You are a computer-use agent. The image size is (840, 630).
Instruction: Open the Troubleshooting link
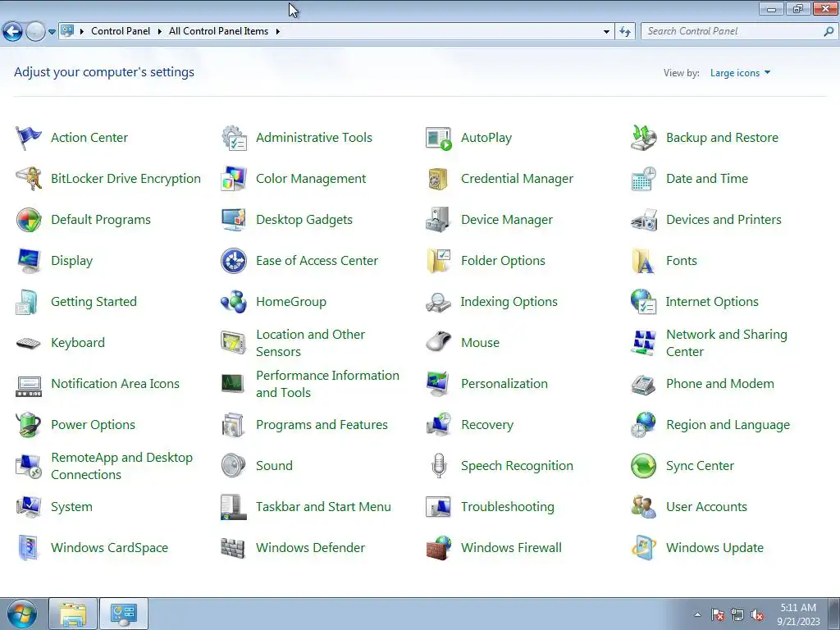[507, 507]
